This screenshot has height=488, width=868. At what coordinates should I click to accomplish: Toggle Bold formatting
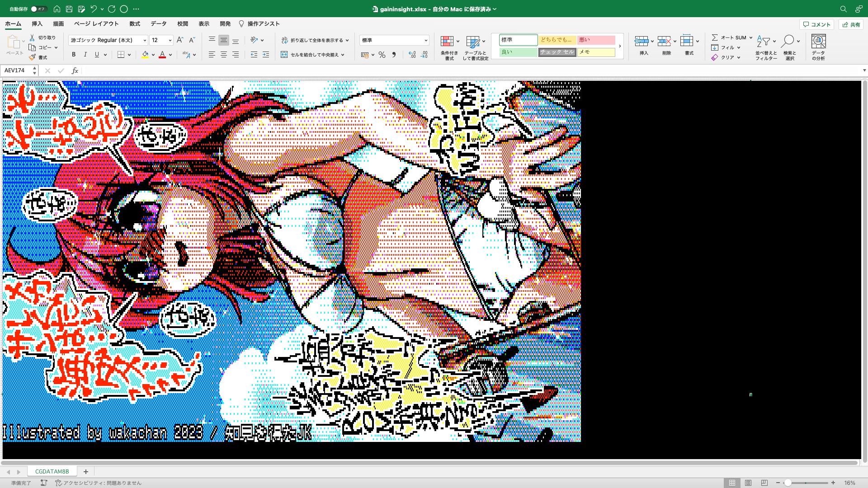[x=74, y=55]
